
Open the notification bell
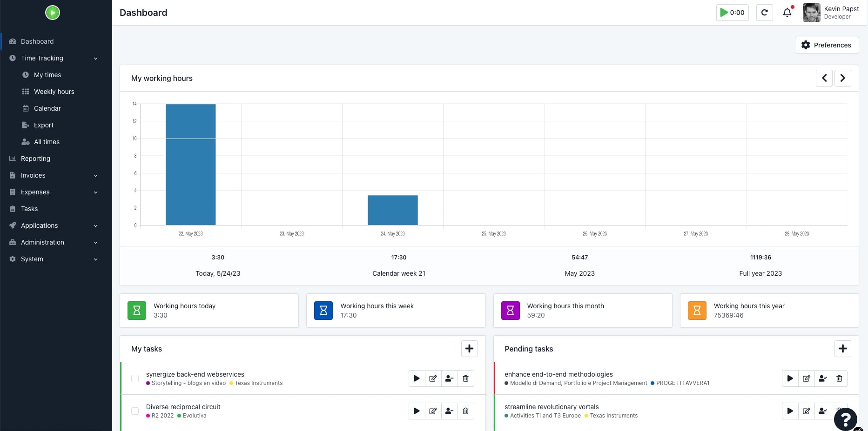click(787, 13)
